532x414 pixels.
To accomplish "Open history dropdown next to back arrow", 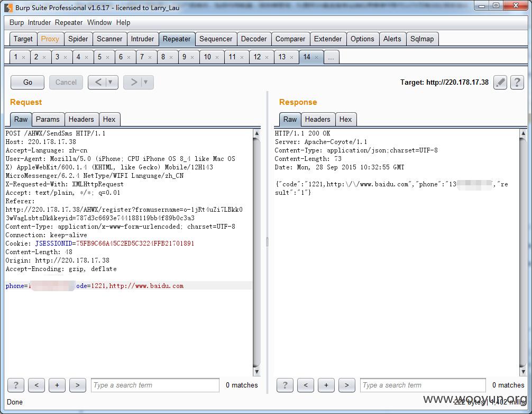I will (x=111, y=82).
